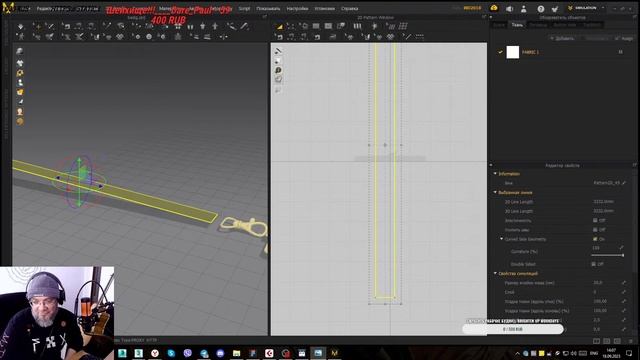Screen dimensions: 640x360
Task: Click the yellow strip pattern in 2D window
Action: [385, 171]
